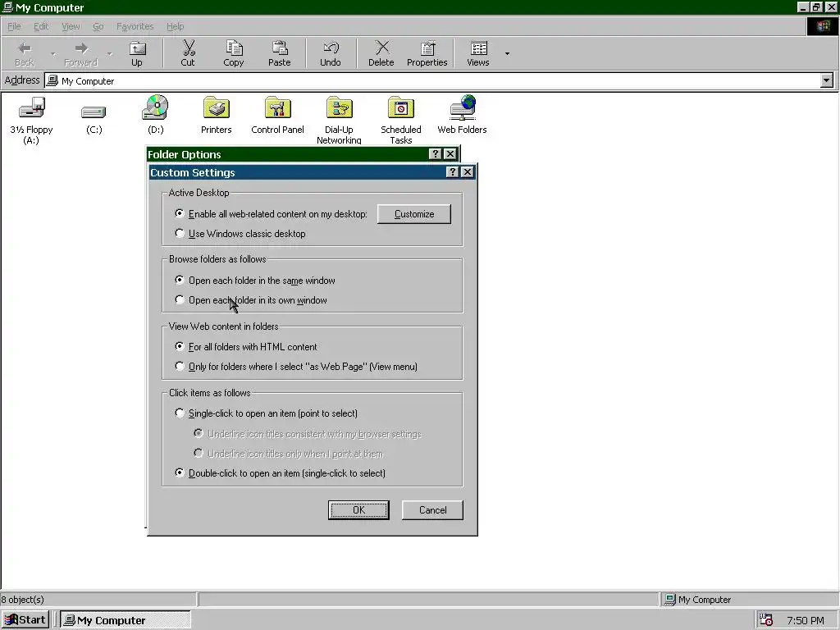Click the Forward toolbar button
The height and width of the screenshot is (630, 840).
[x=81, y=53]
